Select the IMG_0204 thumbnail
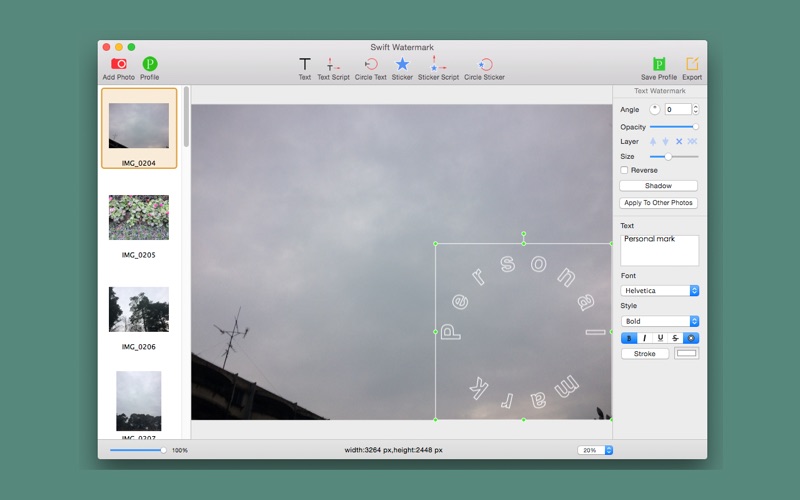The height and width of the screenshot is (500, 800). (x=139, y=128)
